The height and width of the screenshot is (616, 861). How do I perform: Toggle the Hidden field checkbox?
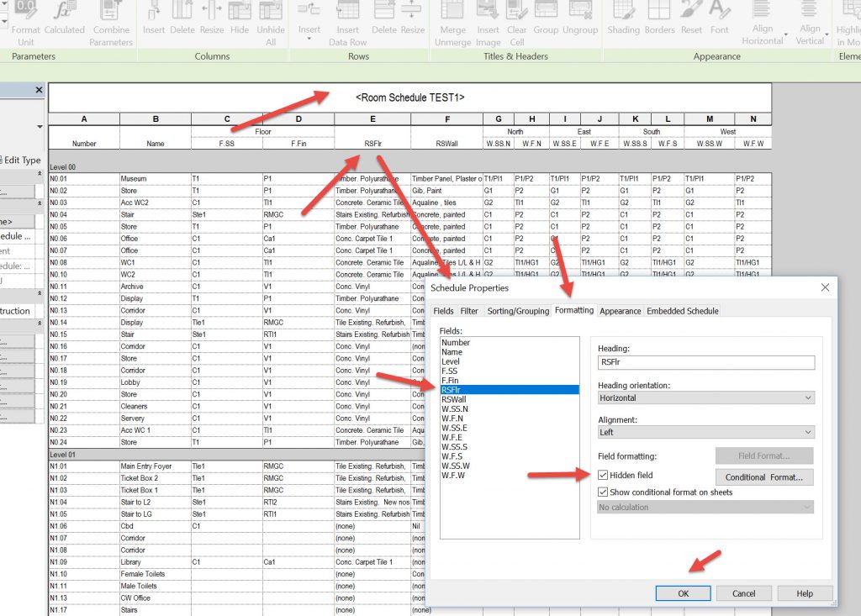pos(603,476)
